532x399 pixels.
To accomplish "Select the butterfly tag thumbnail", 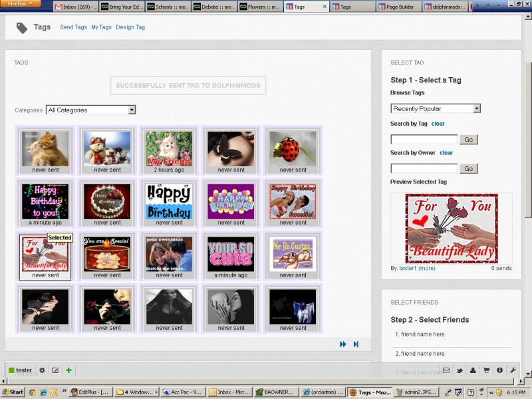I will [231, 149].
